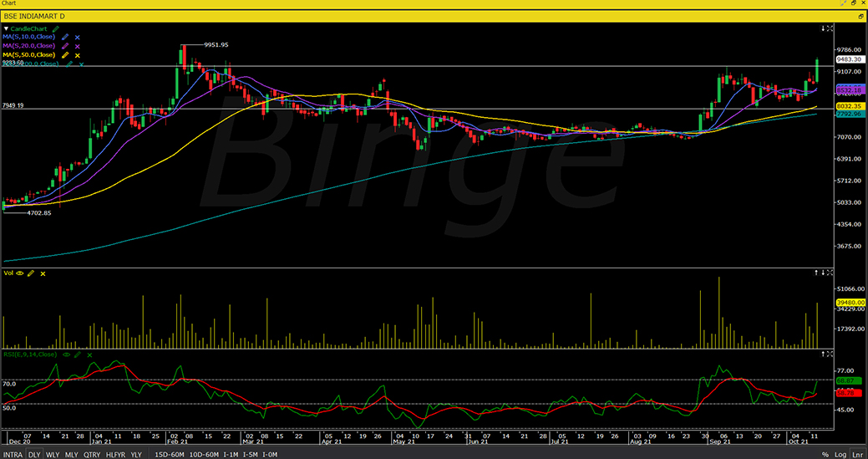The image size is (868, 459).
Task: Select the high price label 9951.95
Action: (216, 45)
